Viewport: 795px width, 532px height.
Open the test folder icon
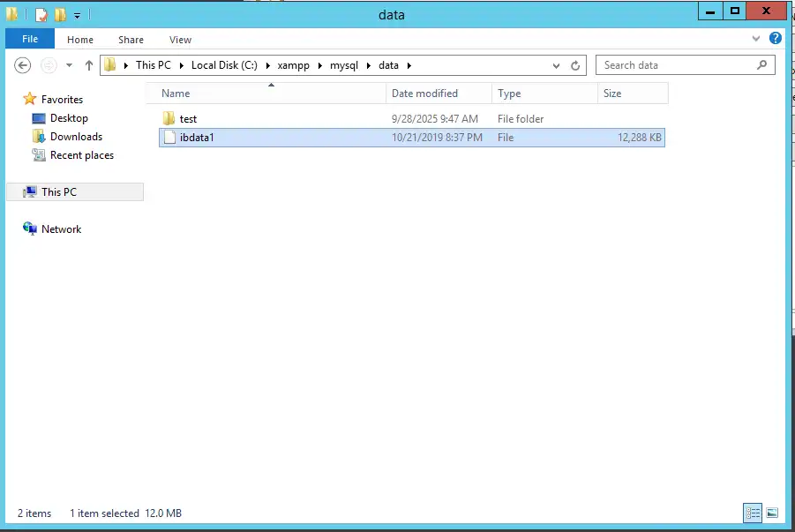coord(169,117)
